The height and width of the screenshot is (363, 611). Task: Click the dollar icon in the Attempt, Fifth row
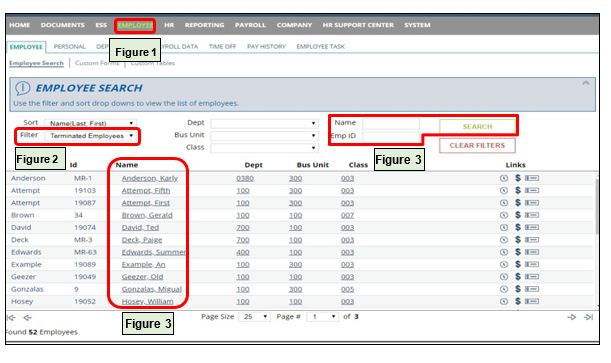click(517, 190)
